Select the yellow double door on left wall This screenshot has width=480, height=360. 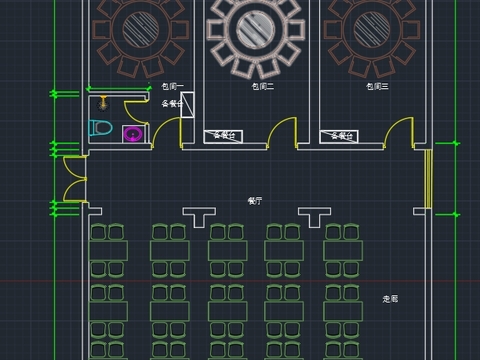[x=75, y=179]
